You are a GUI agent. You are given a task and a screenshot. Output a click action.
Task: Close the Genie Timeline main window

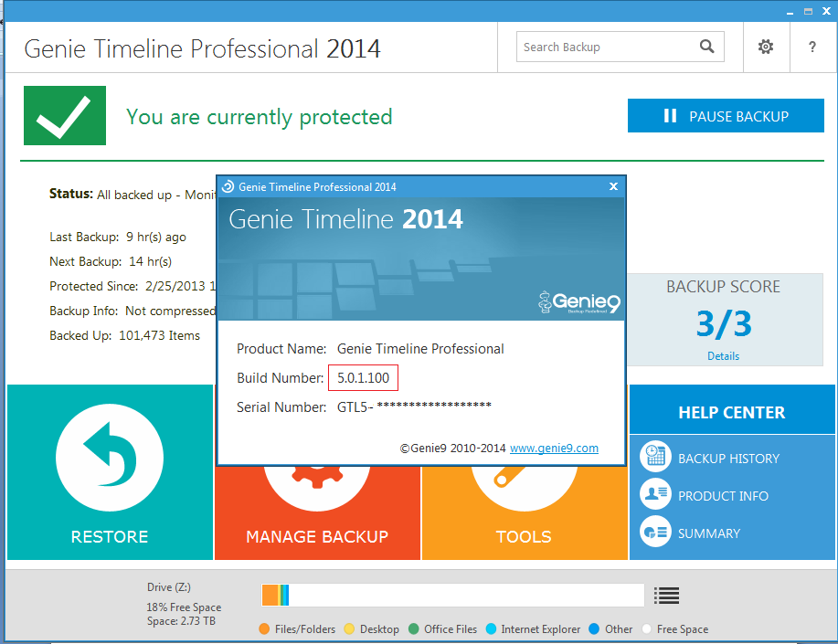point(826,12)
